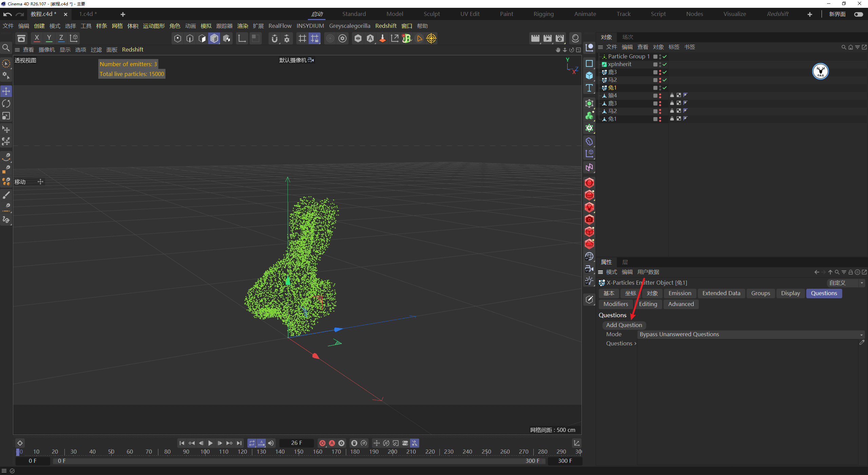Viewport: 868px width, 475px height.
Task: Click the Add Question button
Action: coord(624,325)
